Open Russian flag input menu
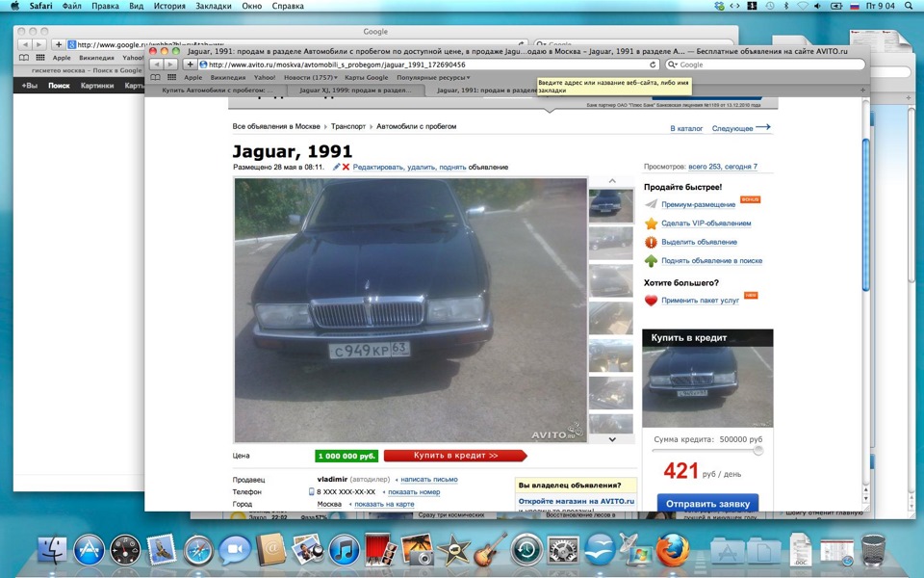924x578 pixels. [x=854, y=6]
